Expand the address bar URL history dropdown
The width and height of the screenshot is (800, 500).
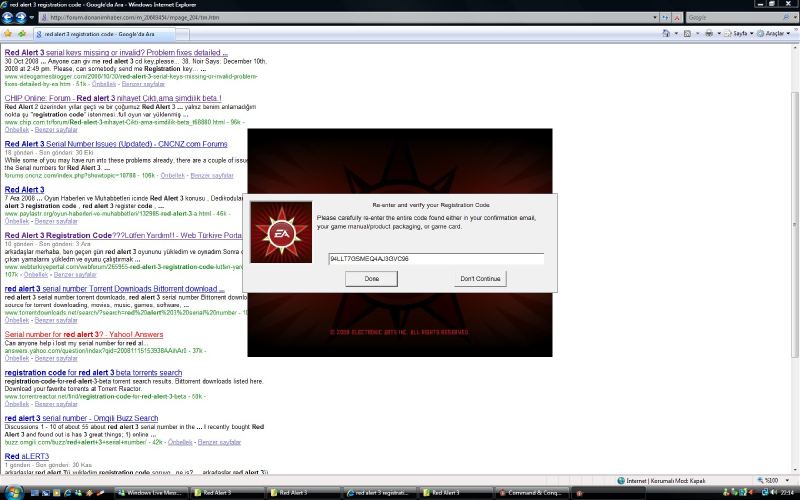(655, 17)
